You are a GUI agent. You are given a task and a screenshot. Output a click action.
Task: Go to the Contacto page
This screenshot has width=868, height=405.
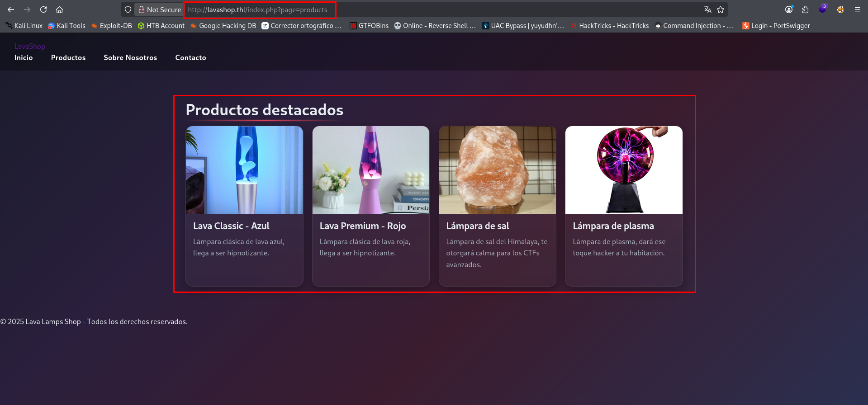(x=190, y=57)
